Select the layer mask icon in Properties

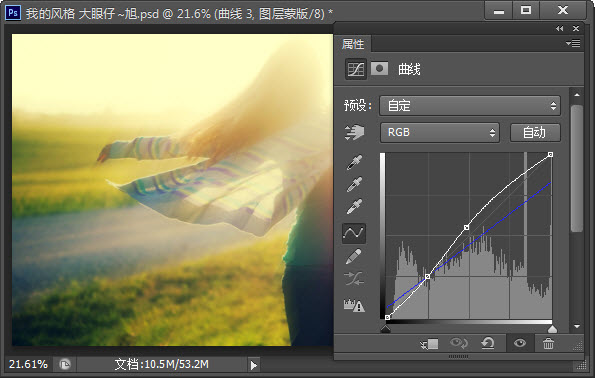pos(379,69)
